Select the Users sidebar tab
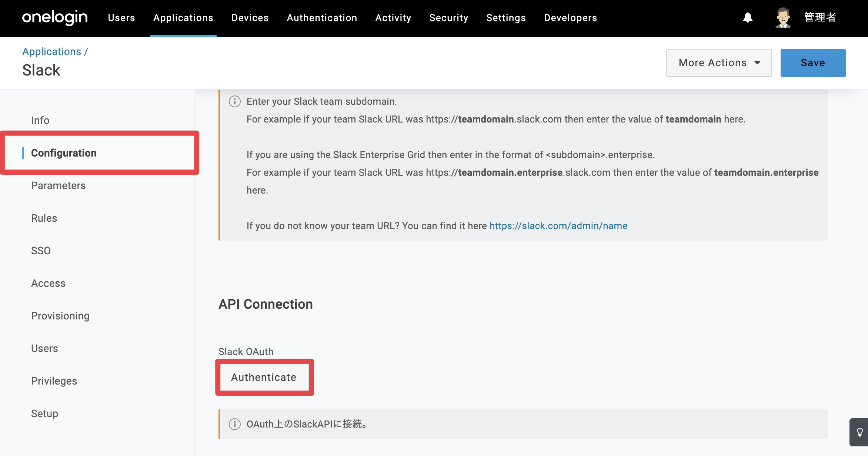The height and width of the screenshot is (456, 868). click(x=44, y=348)
